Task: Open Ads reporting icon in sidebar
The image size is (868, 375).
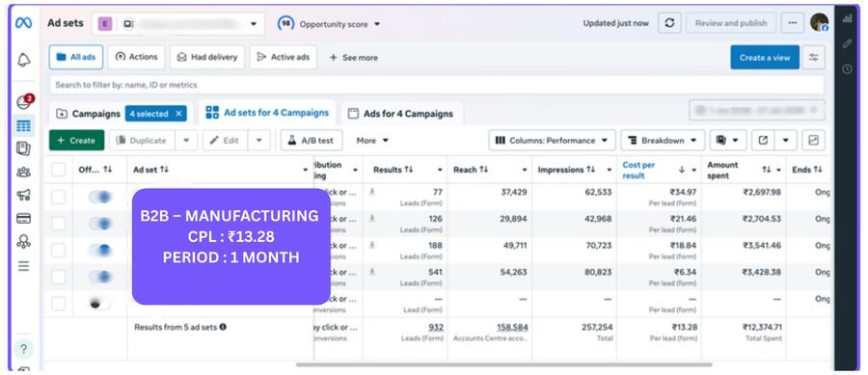Action: click(x=24, y=148)
